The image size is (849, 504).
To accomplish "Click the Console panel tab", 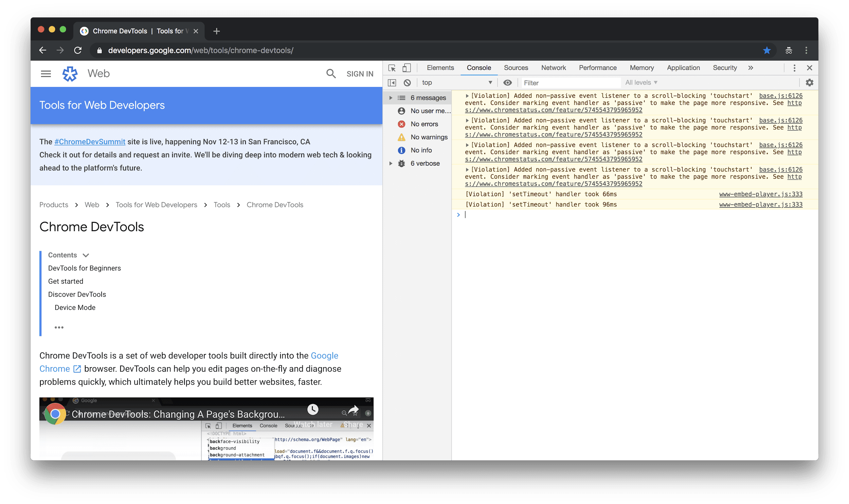I will [x=479, y=67].
